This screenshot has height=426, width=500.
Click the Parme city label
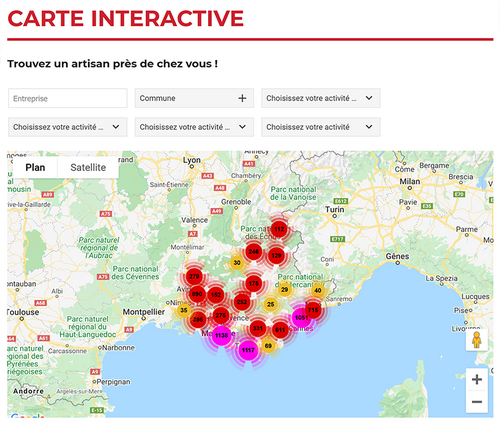point(467,229)
